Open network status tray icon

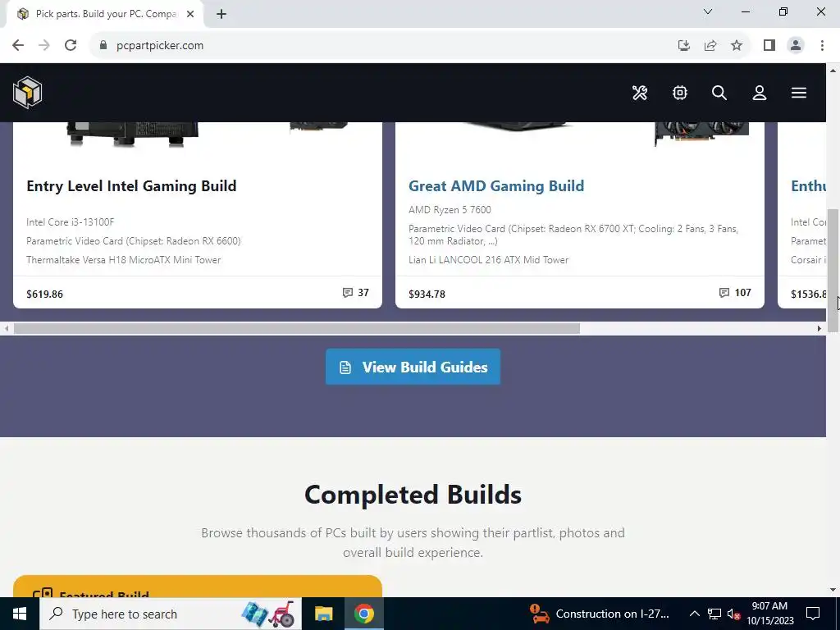pyautogui.click(x=714, y=614)
